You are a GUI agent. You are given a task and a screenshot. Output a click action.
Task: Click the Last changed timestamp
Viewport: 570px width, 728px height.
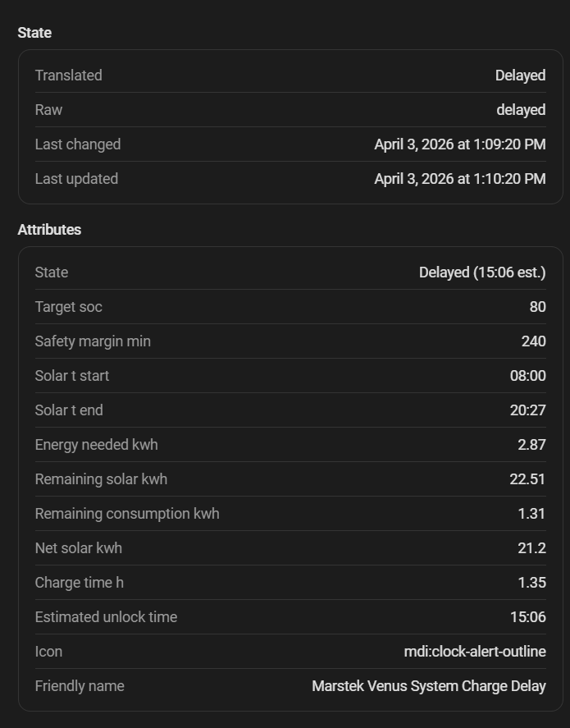(x=459, y=144)
